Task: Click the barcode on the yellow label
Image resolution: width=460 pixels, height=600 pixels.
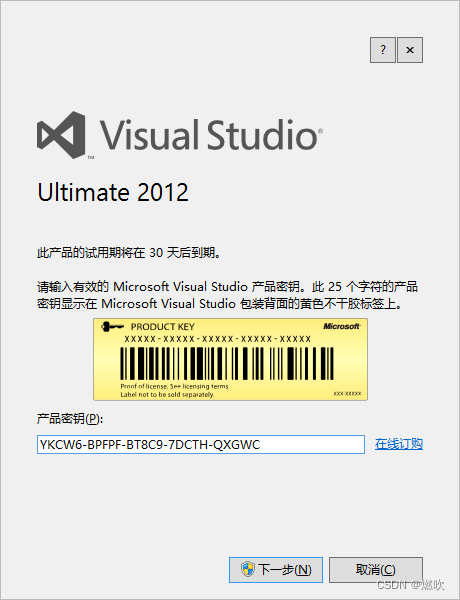Action: 227,364
